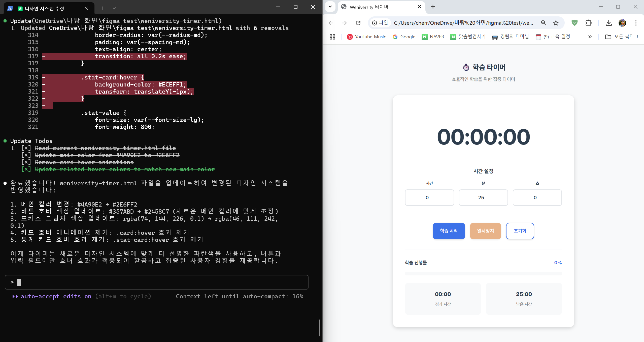Expand the hidden bookmarks overflow chevron

pyautogui.click(x=590, y=37)
